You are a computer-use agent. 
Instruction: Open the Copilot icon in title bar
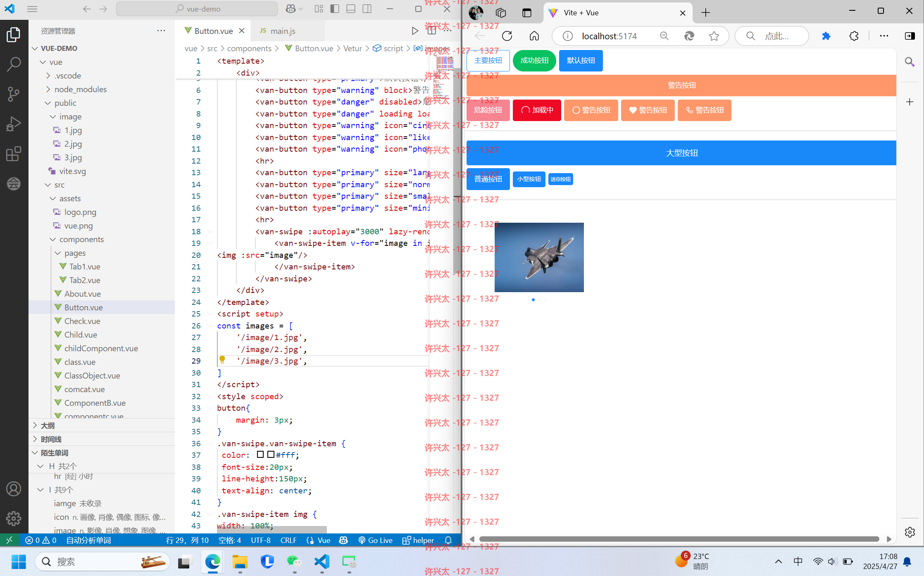pos(291,9)
